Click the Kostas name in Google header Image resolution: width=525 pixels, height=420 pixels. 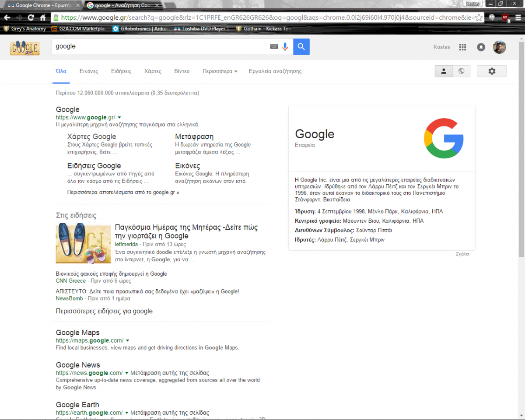441,47
